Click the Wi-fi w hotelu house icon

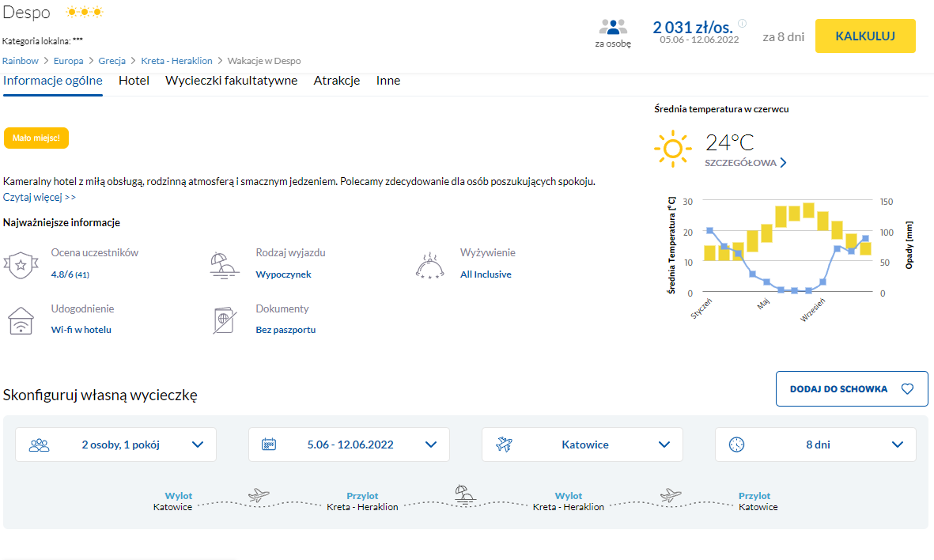coord(21,320)
